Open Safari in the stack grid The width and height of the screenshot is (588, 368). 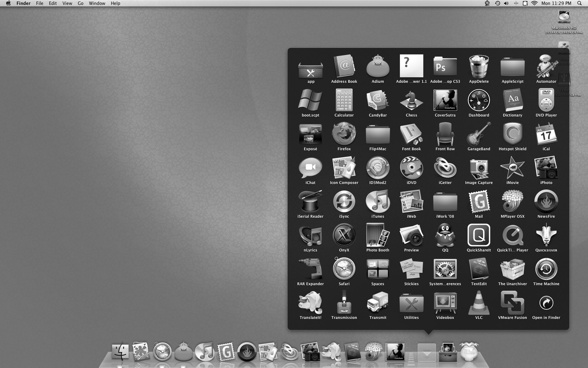tap(344, 269)
